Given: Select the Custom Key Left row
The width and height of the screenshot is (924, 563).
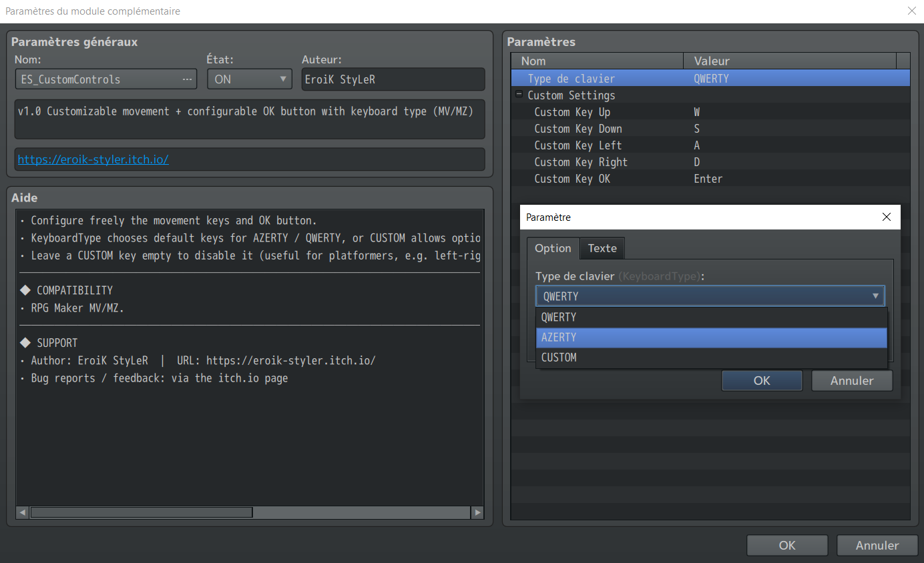Looking at the screenshot, I should pos(710,145).
